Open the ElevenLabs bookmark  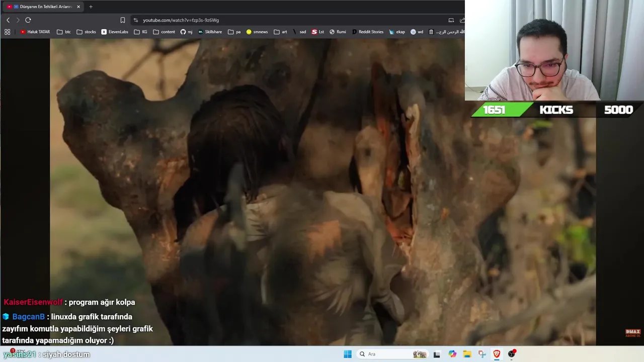click(115, 32)
